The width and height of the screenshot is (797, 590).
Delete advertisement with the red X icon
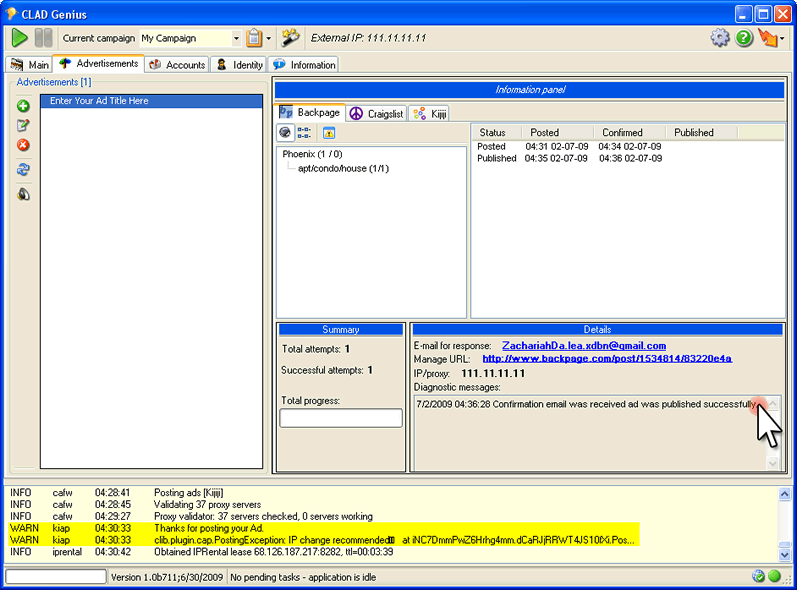(23, 145)
